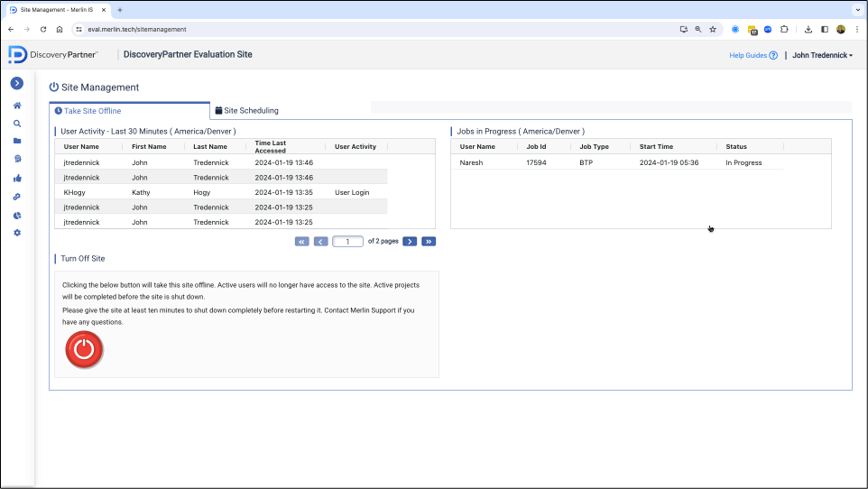Image resolution: width=868 pixels, height=489 pixels.
Task: Open the folder icon in the sidebar
Action: (17, 142)
